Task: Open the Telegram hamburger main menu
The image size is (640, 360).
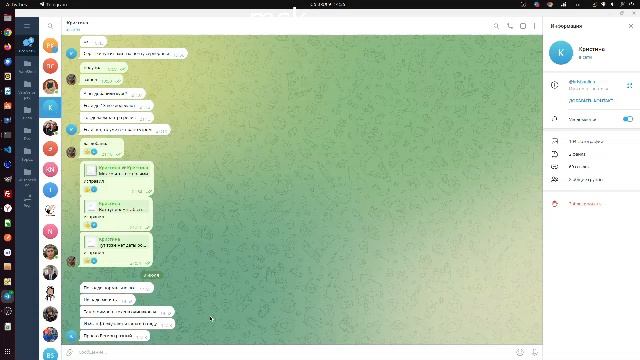Action: tap(27, 26)
